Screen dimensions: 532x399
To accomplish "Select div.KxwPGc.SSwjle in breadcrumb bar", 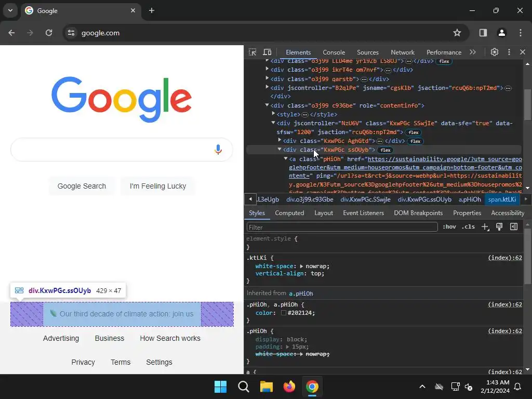I will pyautogui.click(x=365, y=199).
